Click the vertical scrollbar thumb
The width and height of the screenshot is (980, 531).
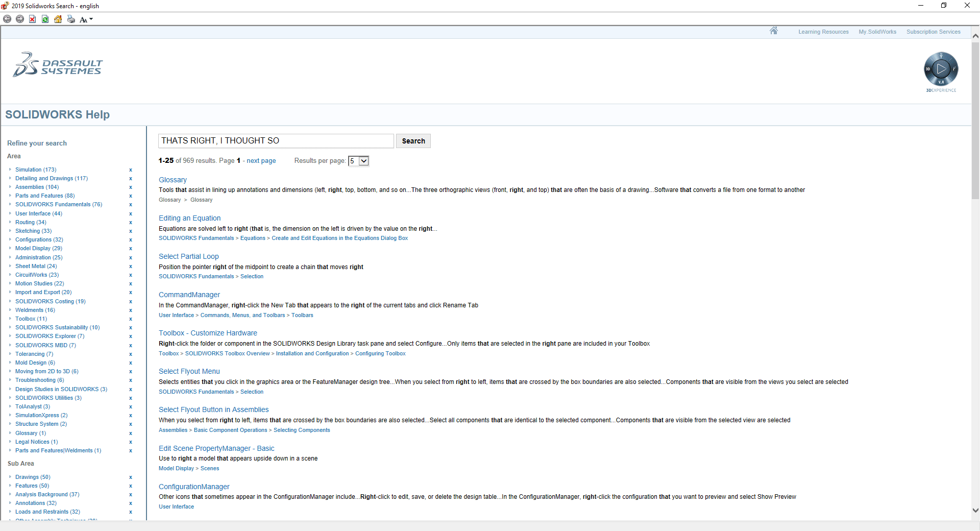pos(975,120)
